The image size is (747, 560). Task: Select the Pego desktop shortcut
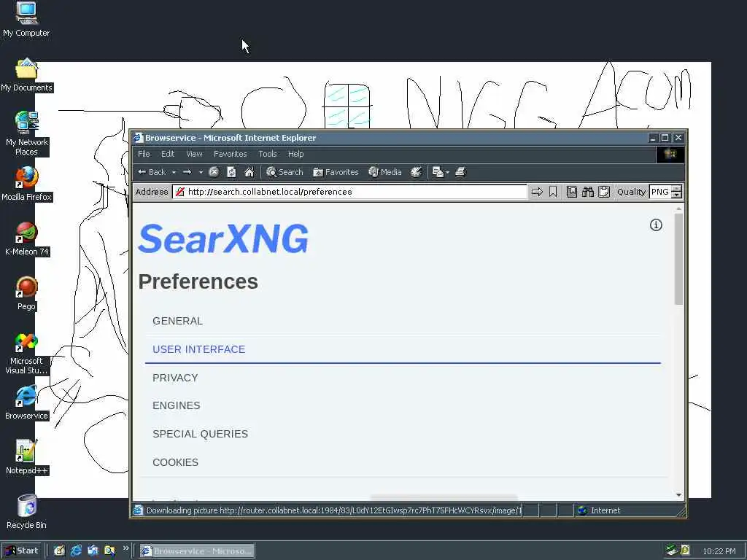27,294
